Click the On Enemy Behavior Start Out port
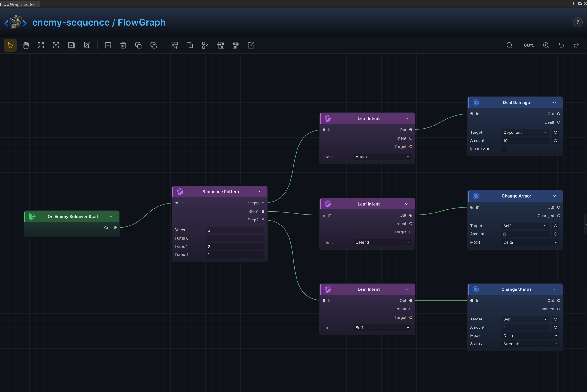 (x=115, y=228)
